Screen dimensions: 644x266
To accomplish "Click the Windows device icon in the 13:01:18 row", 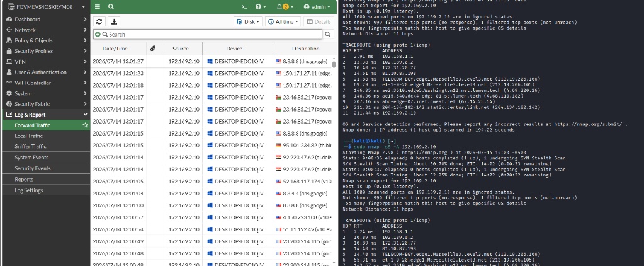I will pos(210,86).
